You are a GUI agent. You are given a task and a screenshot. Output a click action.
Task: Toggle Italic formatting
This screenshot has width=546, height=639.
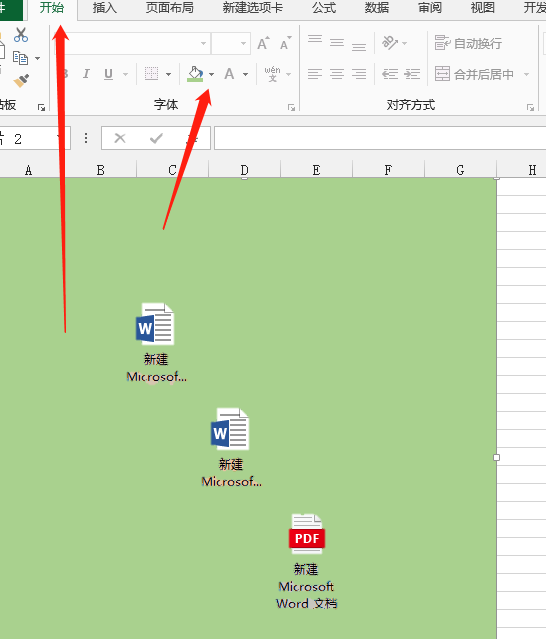point(86,74)
